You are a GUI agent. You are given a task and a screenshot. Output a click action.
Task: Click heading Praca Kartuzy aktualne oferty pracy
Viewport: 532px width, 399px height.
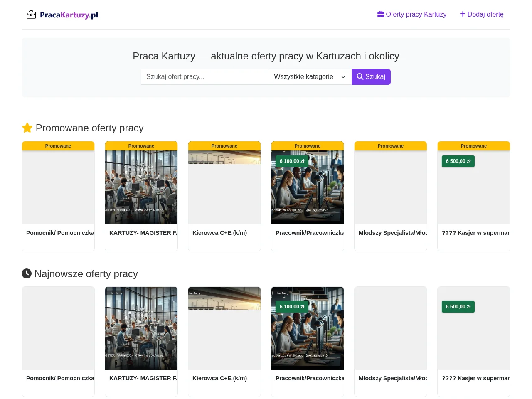(x=266, y=56)
